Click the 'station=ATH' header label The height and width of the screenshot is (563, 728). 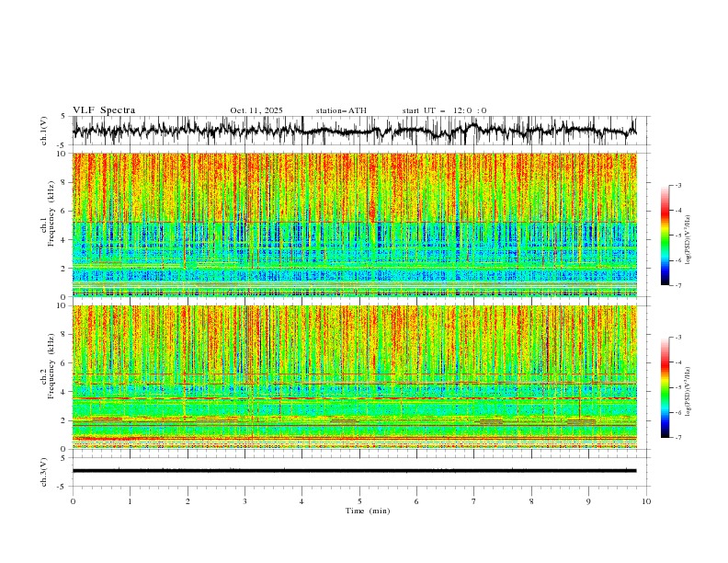click(341, 110)
